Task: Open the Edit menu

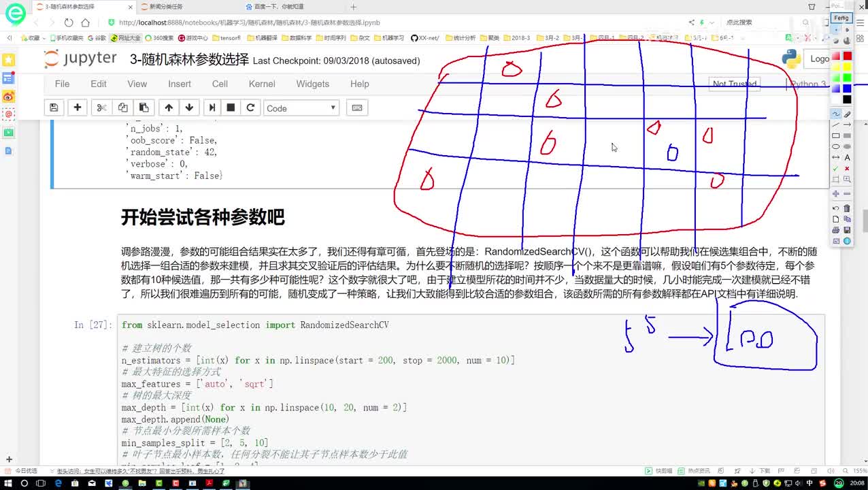Action: [x=99, y=84]
